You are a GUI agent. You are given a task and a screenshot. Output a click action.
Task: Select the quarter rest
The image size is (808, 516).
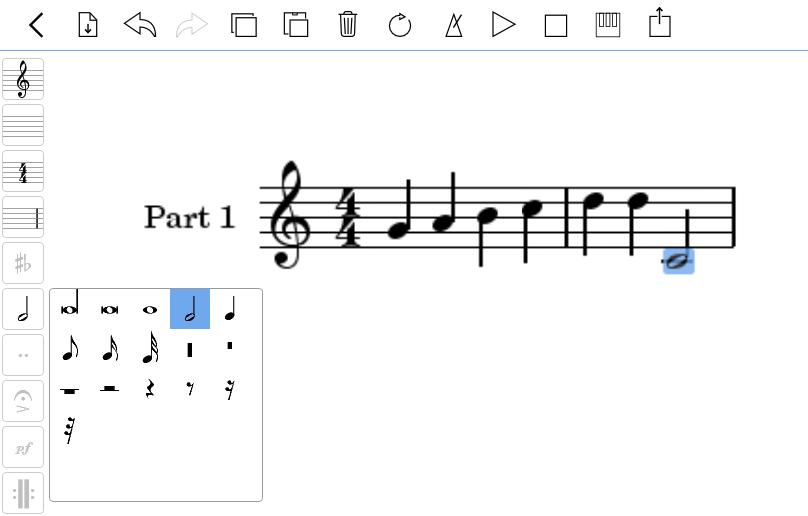coord(150,389)
